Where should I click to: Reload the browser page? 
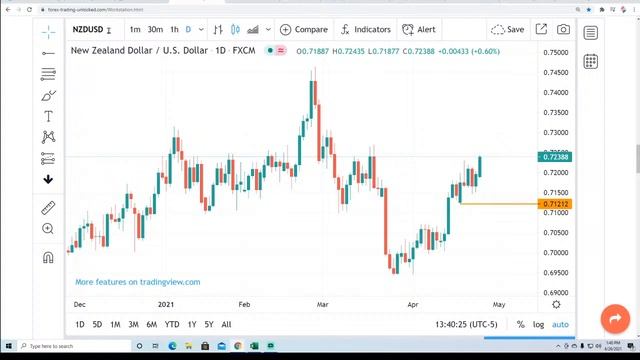click(29, 9)
